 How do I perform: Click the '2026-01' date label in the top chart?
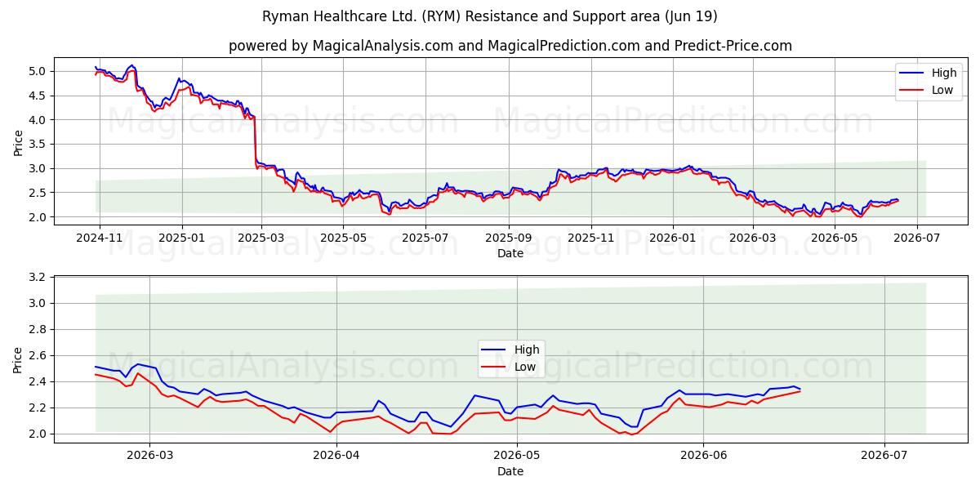[x=673, y=238]
